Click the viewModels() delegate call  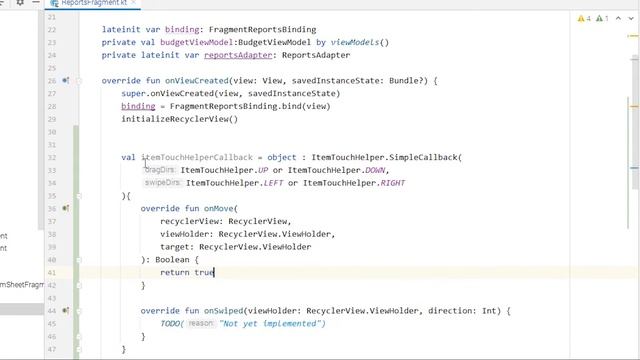360,42
